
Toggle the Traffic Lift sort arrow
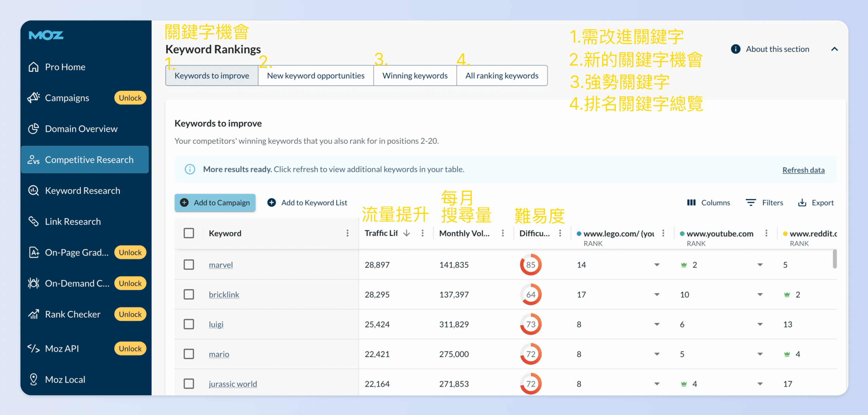point(407,233)
